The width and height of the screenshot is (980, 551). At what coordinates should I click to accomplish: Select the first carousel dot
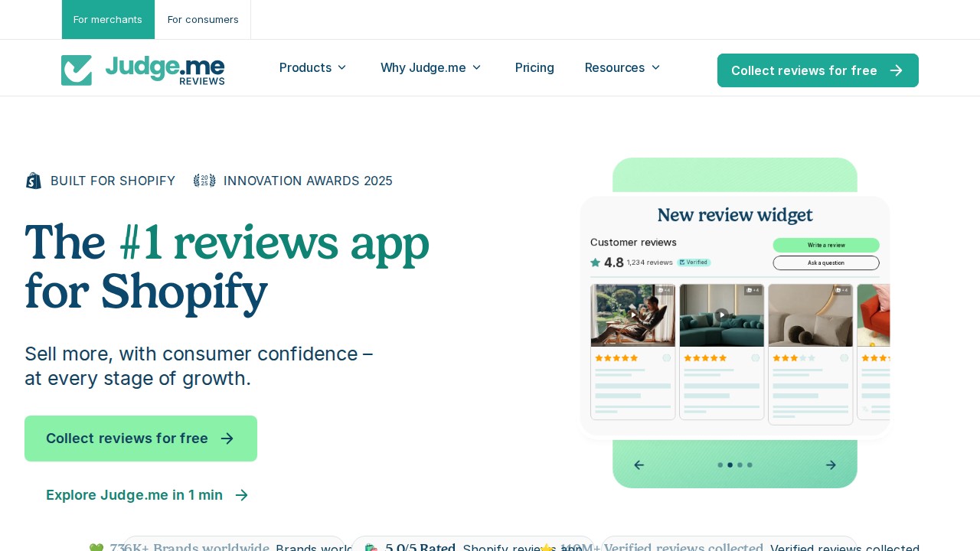click(x=720, y=465)
